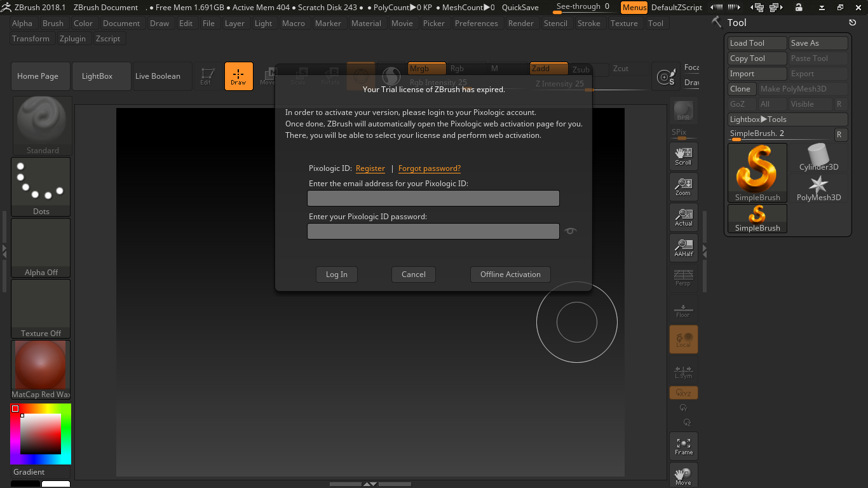Open the Zplugin menu

pos(72,39)
